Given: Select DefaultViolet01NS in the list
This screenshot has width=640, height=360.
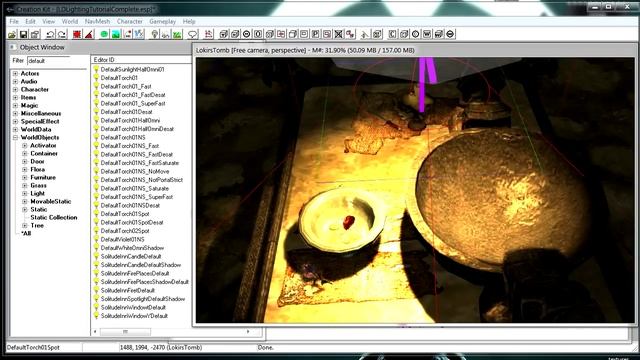Looking at the screenshot, I should click(122, 239).
